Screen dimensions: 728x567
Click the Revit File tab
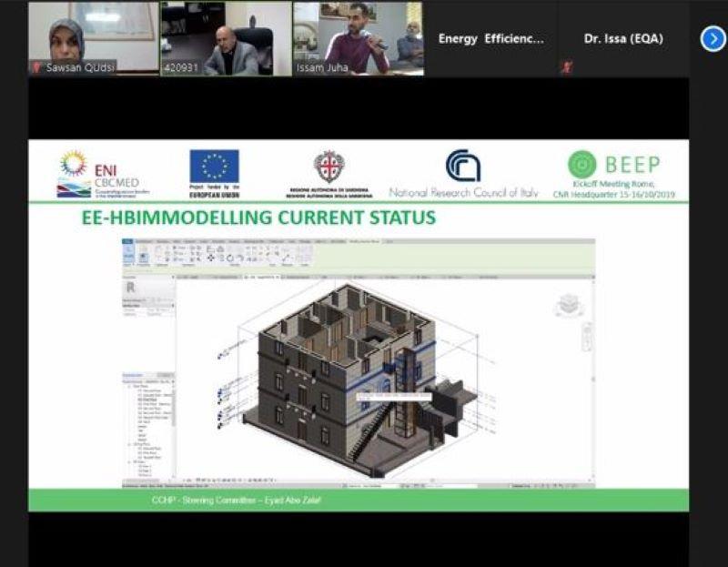click(x=127, y=242)
